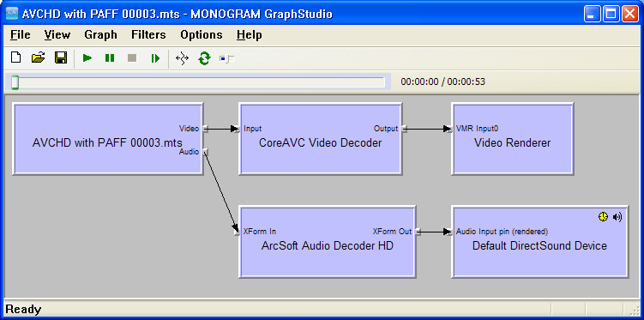Image resolution: width=644 pixels, height=320 pixels.
Task: Open the View menu
Action: click(x=57, y=35)
